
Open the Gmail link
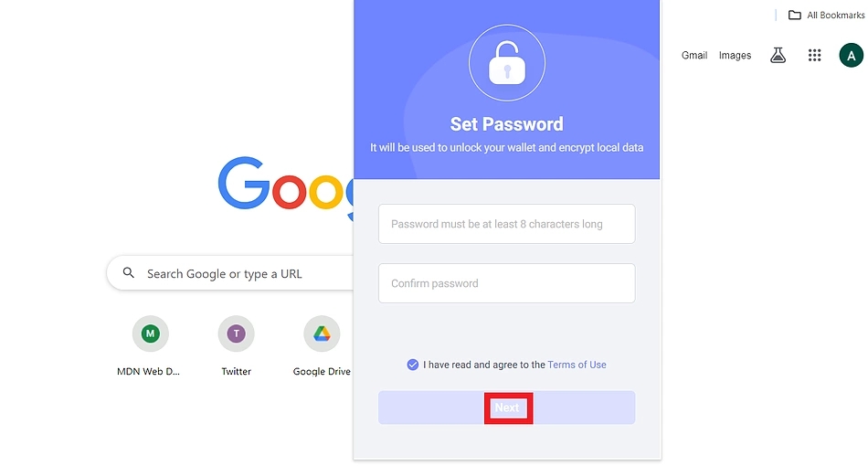click(694, 56)
